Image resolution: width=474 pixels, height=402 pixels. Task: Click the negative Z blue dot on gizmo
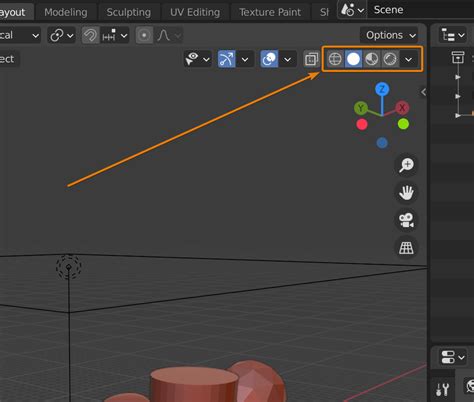pos(382,143)
